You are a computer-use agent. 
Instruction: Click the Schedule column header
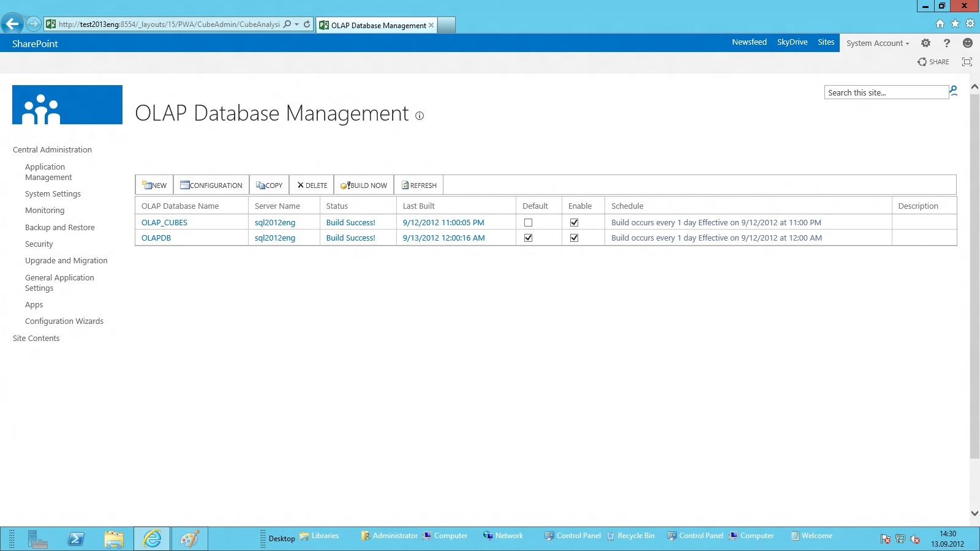(627, 206)
